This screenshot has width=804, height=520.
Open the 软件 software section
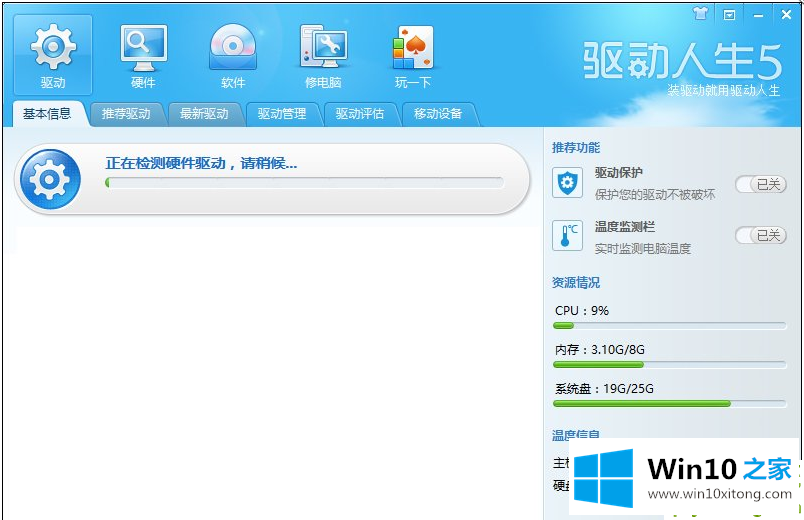(233, 55)
